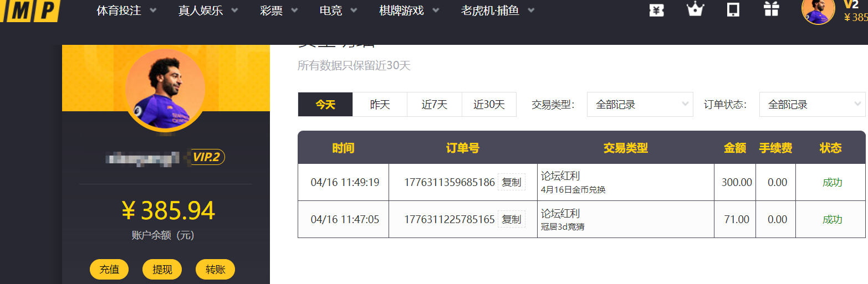Click the large profile photo in sidebar
The image size is (868, 284).
[165, 89]
